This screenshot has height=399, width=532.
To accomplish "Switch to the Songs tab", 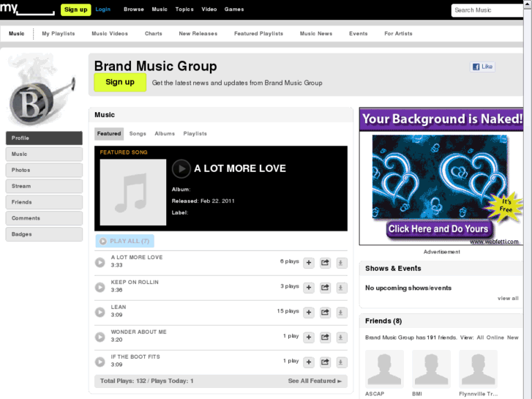I will [138, 134].
